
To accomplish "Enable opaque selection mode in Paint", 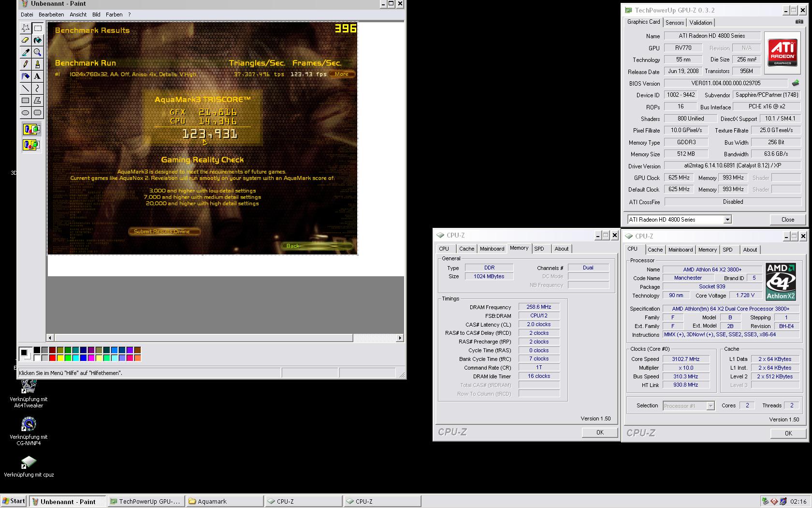I will 31,130.
